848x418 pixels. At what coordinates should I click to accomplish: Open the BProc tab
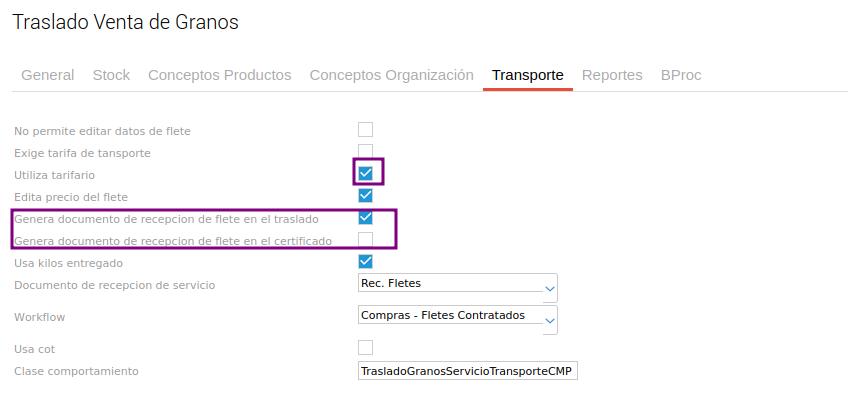(x=680, y=75)
